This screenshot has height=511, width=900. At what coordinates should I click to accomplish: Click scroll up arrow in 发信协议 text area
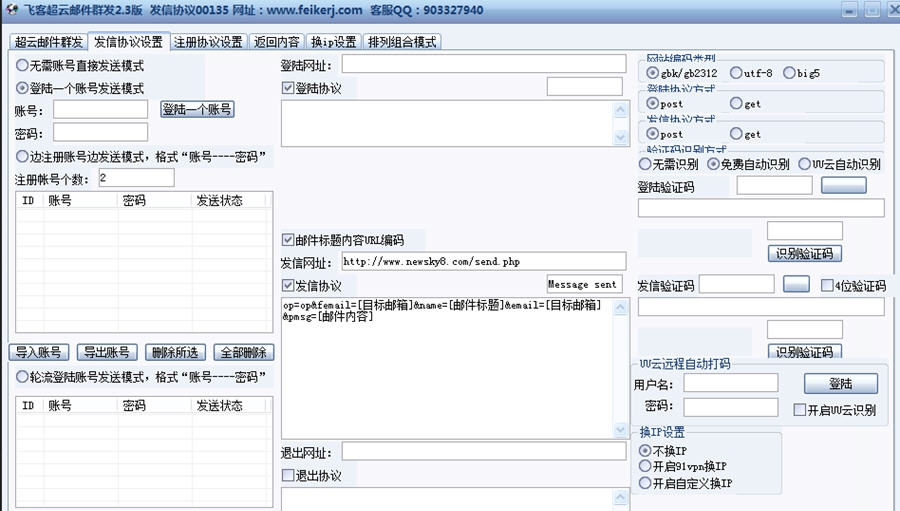620,307
